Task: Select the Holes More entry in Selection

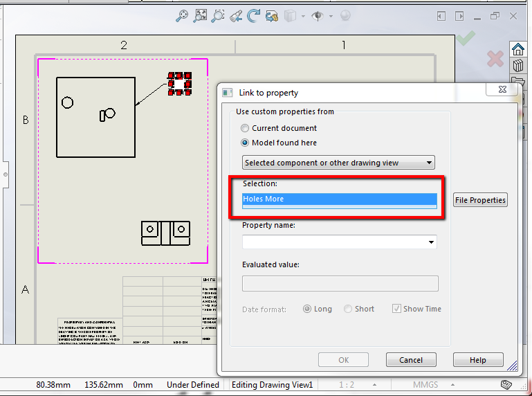Action: 339,199
